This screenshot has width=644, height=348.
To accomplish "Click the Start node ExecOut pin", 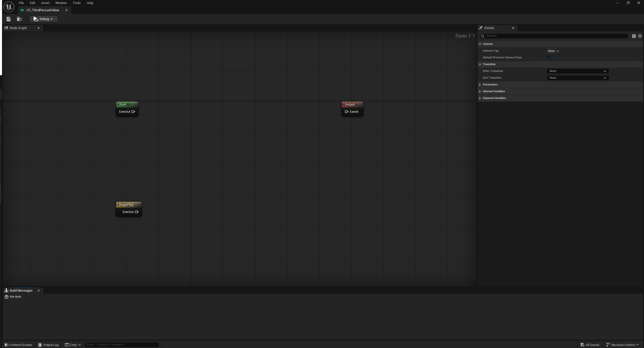I will [x=133, y=112].
